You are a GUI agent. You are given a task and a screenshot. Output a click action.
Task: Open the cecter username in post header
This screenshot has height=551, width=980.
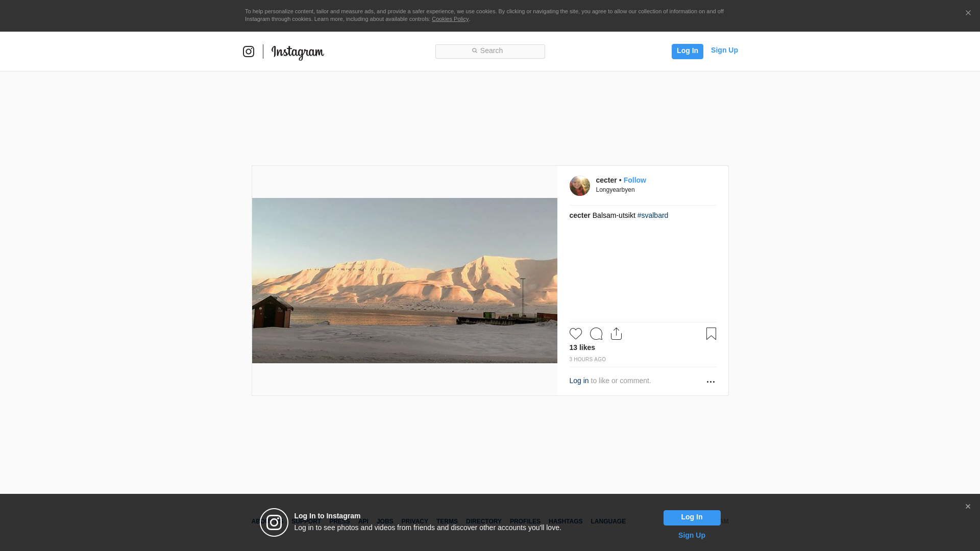coord(606,180)
